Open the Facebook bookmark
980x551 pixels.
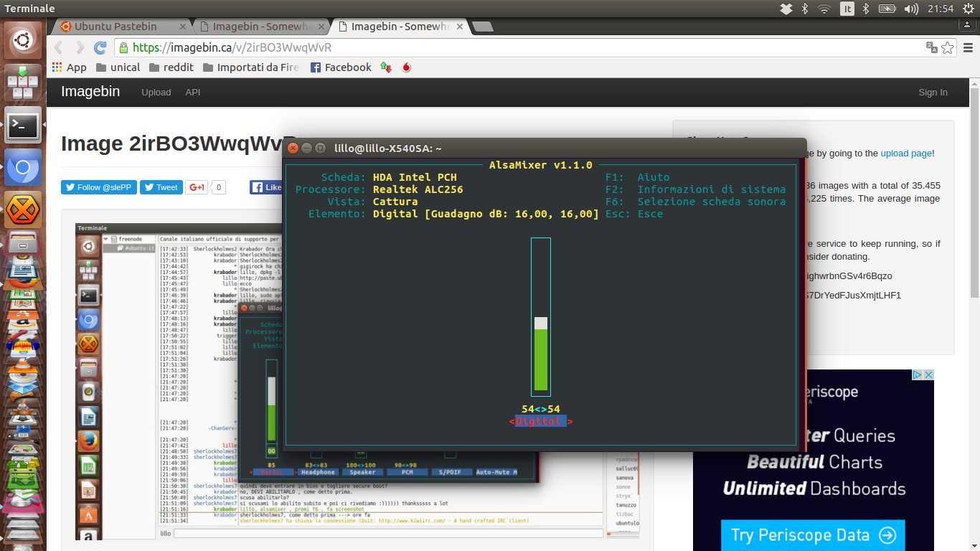(x=341, y=67)
